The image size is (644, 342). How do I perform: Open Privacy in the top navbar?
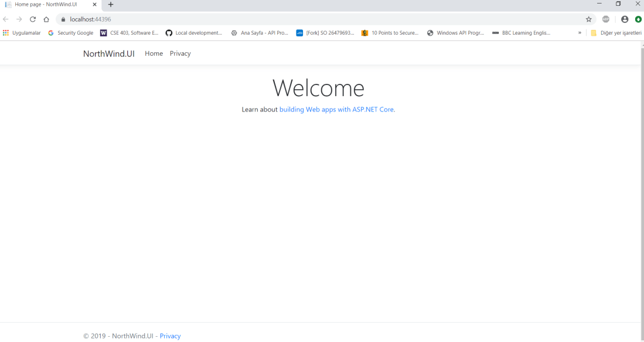(180, 53)
